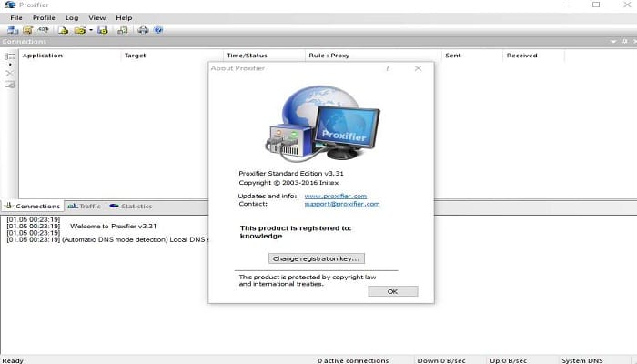Open the www.proxifier.com link
Screen dimensions: 637x364
336,196
